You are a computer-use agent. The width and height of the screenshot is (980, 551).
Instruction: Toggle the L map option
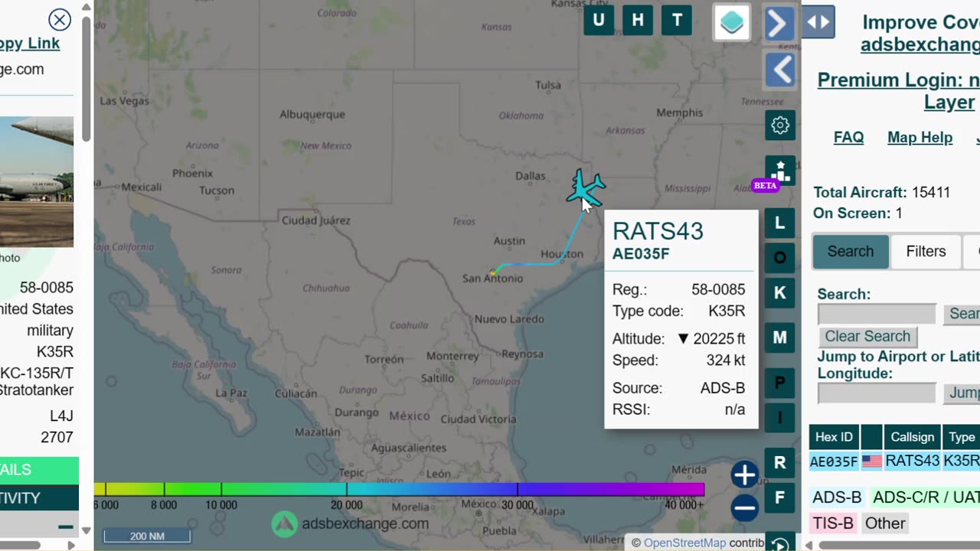point(779,223)
